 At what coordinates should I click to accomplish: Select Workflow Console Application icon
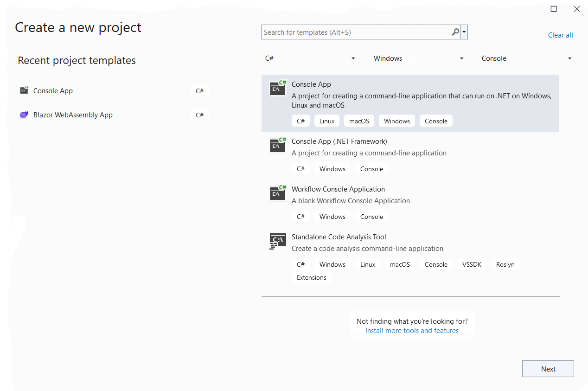pos(277,193)
